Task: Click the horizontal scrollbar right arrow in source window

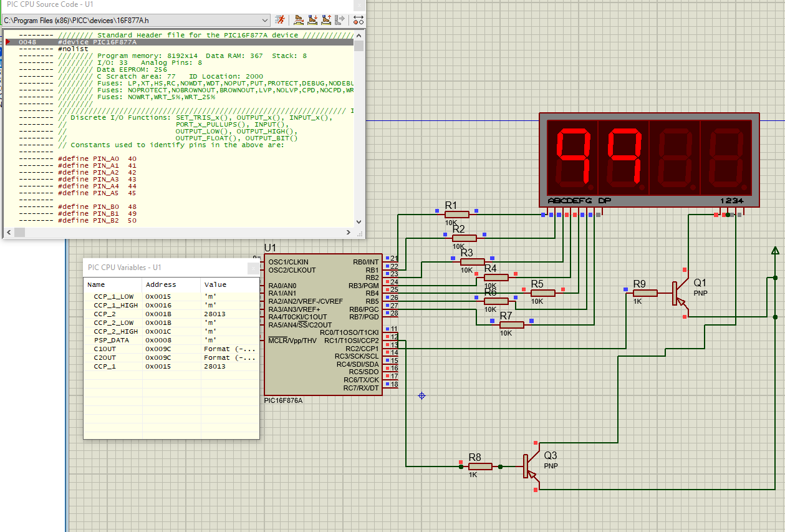Action: click(350, 232)
